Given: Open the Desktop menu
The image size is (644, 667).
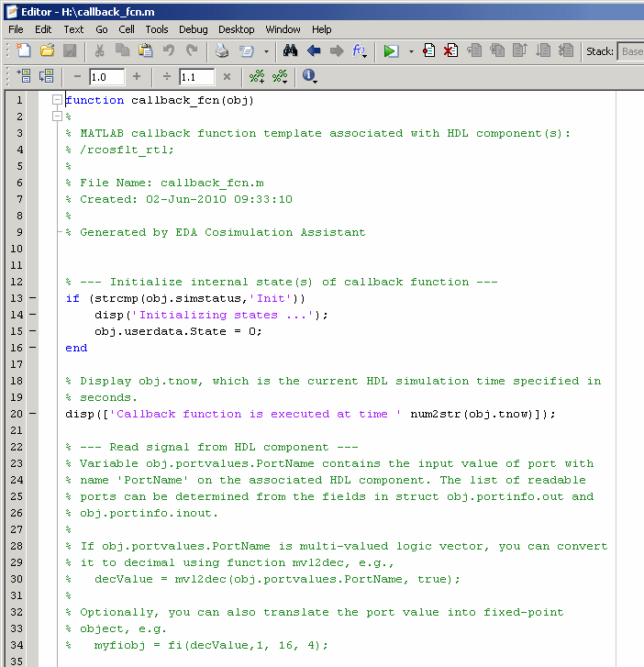Looking at the screenshot, I should coord(236,29).
